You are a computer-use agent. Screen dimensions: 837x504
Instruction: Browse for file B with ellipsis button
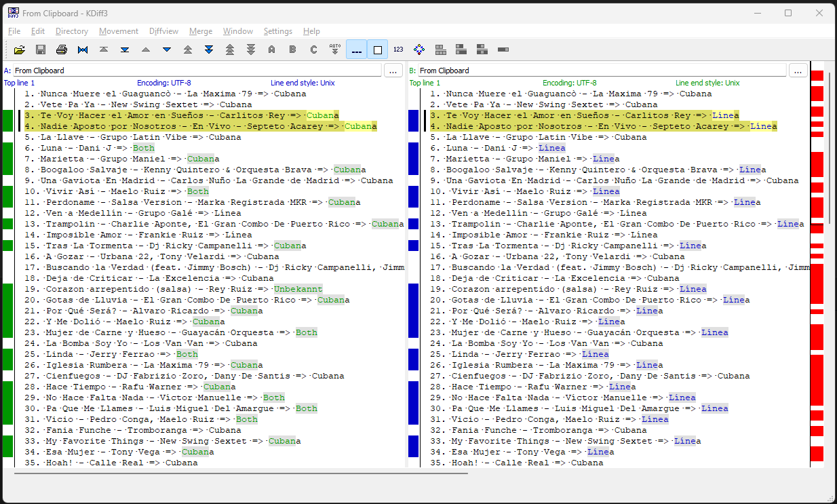pos(798,71)
